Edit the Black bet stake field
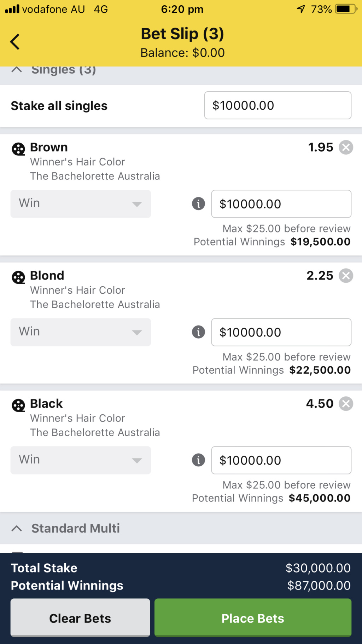The height and width of the screenshot is (644, 362). (281, 460)
